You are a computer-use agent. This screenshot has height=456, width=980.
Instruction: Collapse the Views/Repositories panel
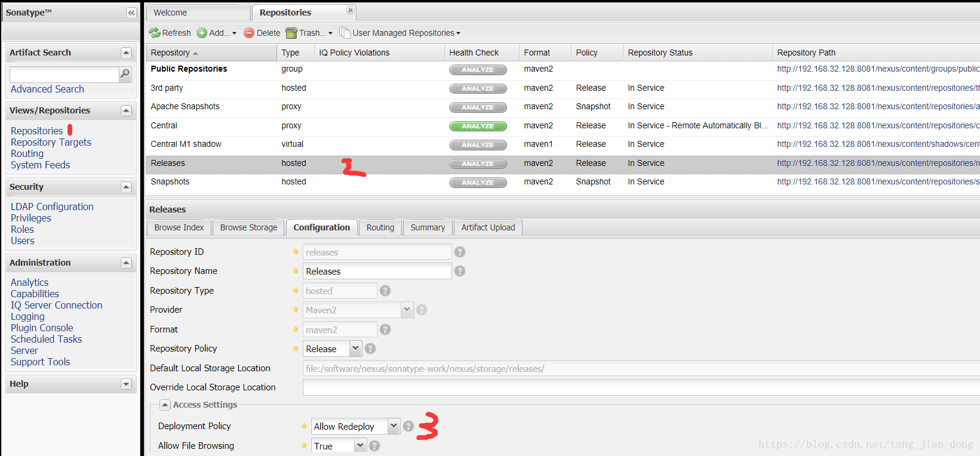[126, 110]
